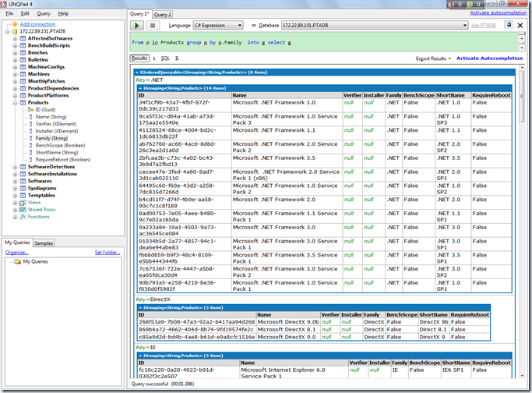Select the 172.22.89.151.PTADB database icon

15,31
